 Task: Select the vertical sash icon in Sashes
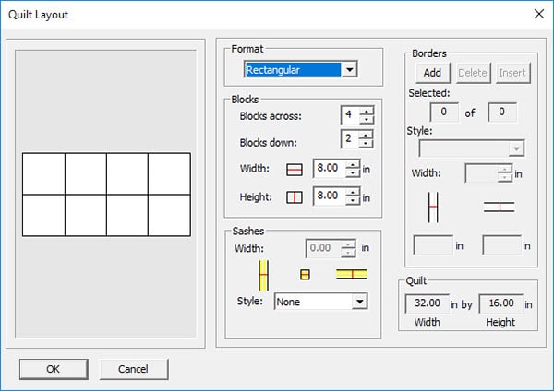[263, 275]
